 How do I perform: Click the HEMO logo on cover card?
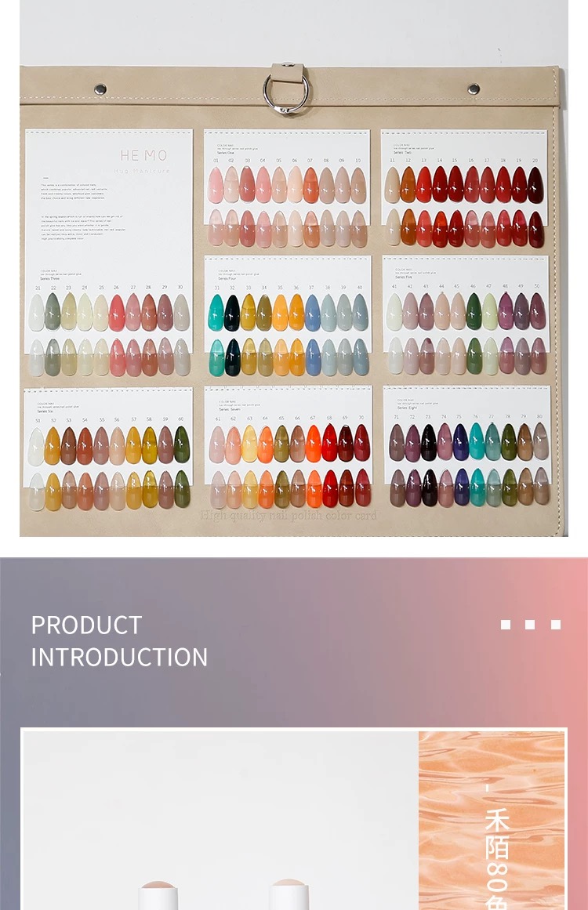[143, 155]
